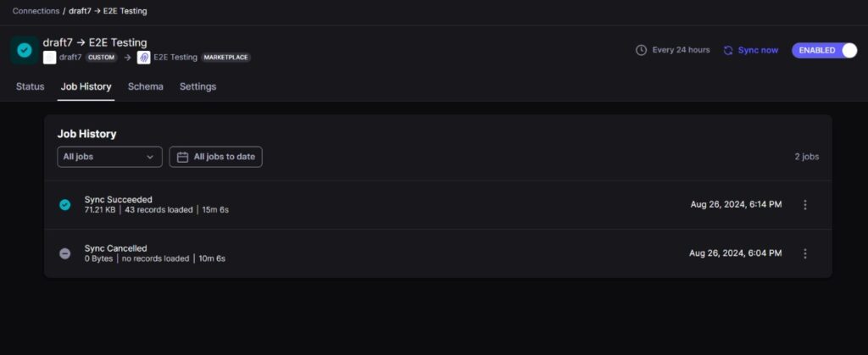Click the clock icon beside Every 24 hours
The image size is (868, 355).
coord(641,50)
